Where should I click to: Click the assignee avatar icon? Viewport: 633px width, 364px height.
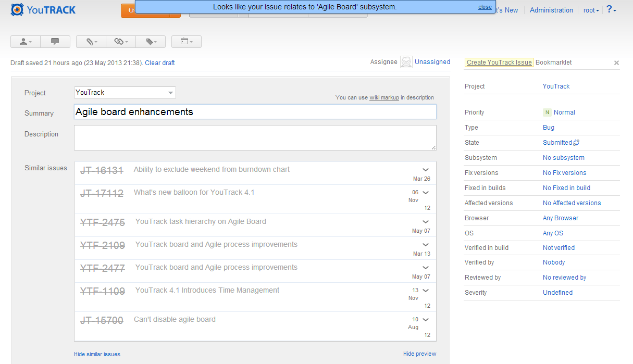click(406, 62)
